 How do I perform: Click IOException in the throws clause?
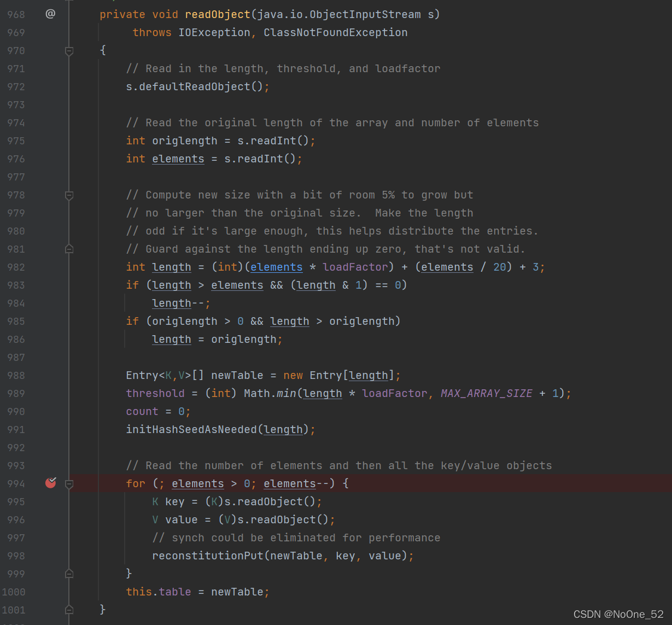pyautogui.click(x=214, y=33)
